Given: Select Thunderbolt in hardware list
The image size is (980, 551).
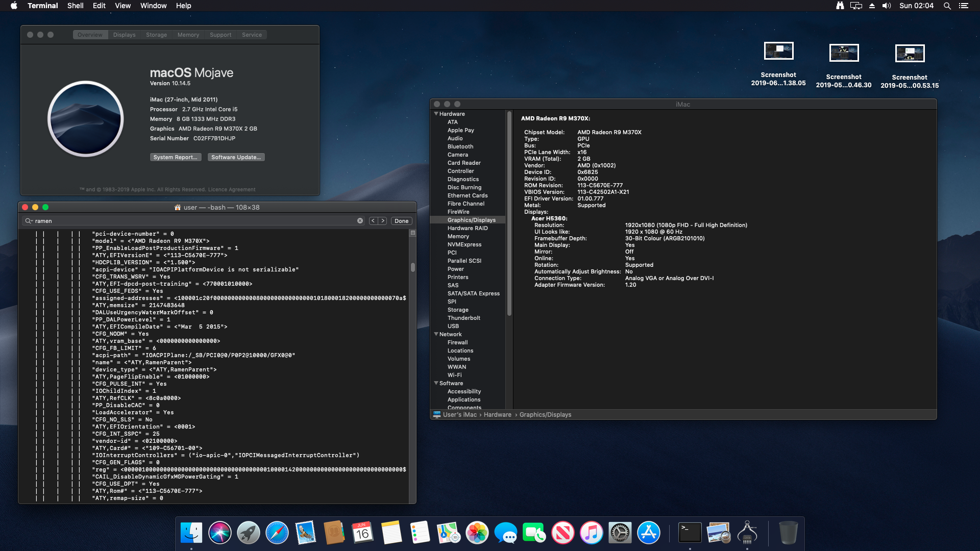Looking at the screenshot, I should click(464, 318).
